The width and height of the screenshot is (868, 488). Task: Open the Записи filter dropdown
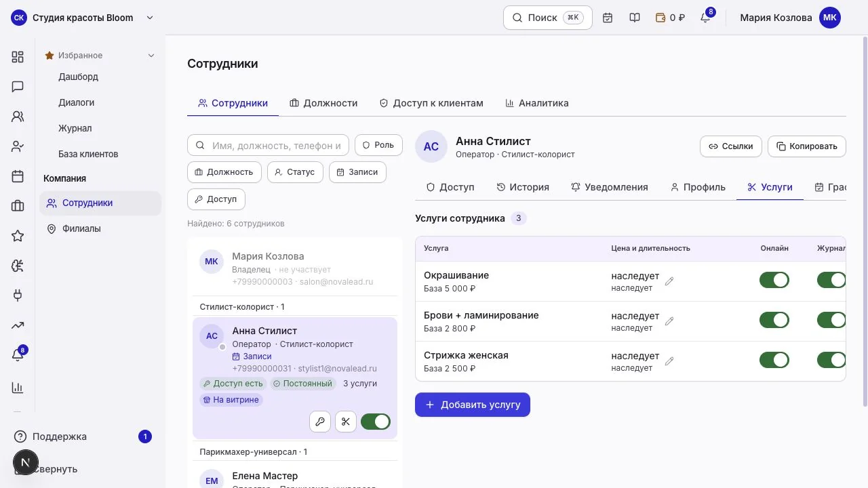(357, 172)
